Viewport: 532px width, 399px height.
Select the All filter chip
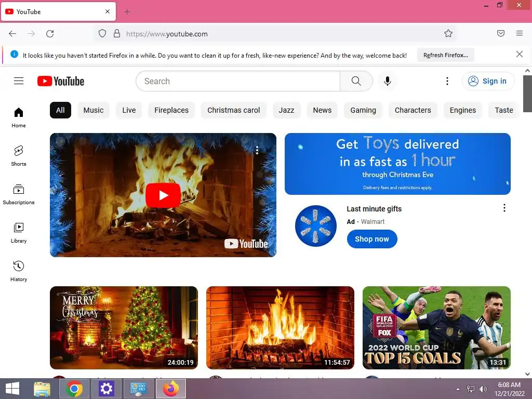pos(60,110)
